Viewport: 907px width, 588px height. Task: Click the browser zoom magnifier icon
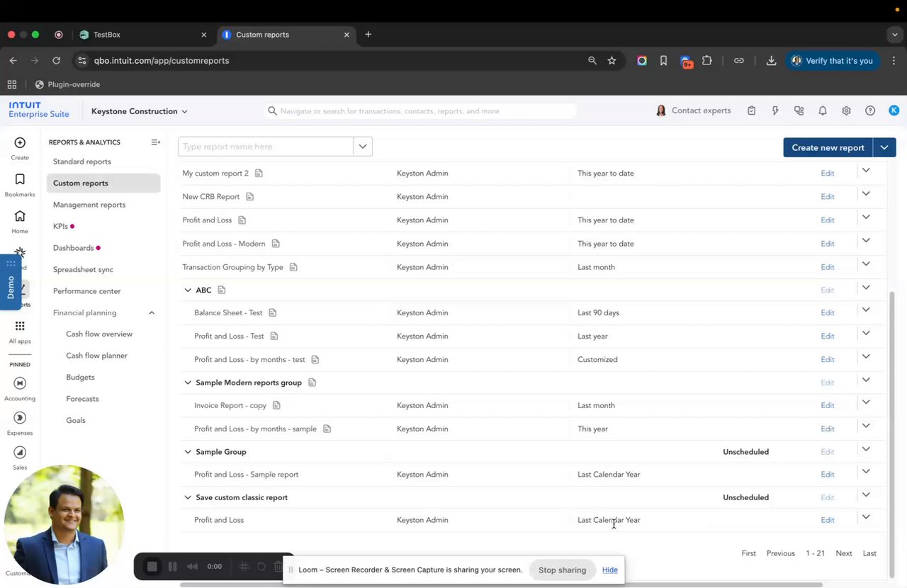(x=592, y=61)
